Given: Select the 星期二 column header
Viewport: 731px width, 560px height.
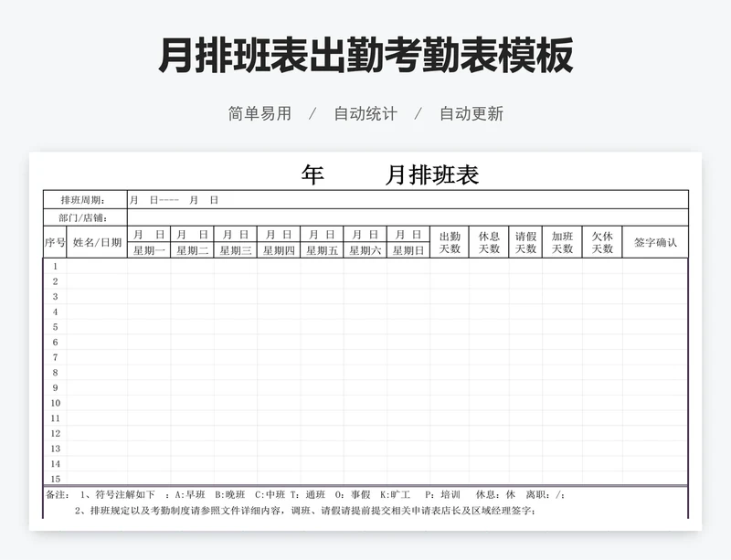Looking at the screenshot, I should click(192, 250).
